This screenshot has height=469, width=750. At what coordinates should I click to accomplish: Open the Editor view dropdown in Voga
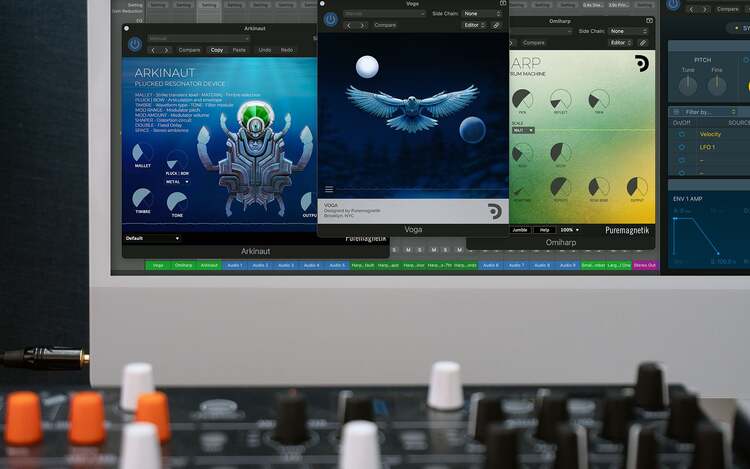pos(474,25)
